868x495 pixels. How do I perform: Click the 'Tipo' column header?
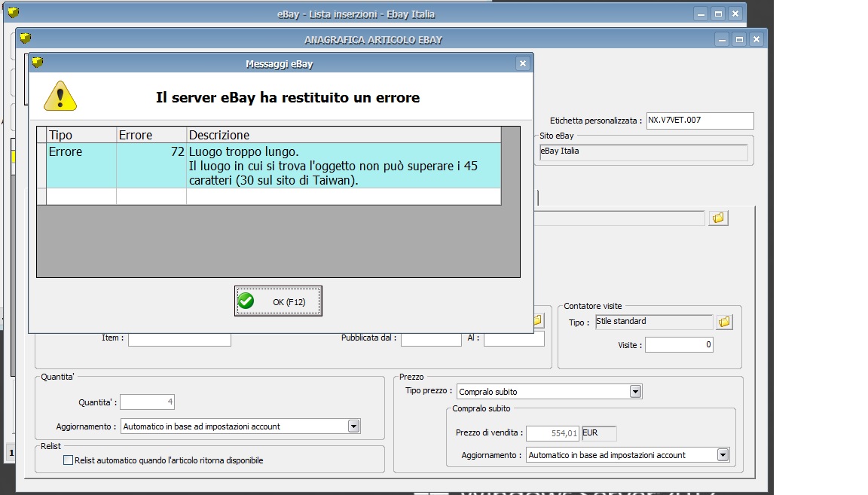coord(81,135)
